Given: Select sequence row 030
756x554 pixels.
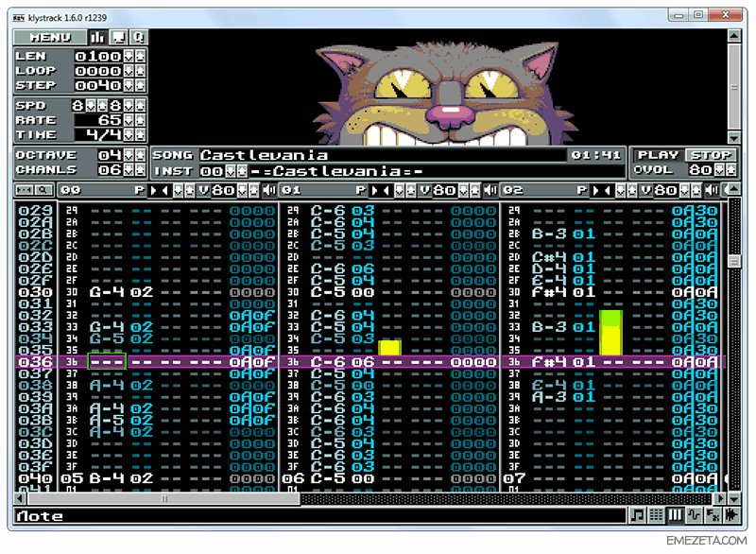Looking at the screenshot, I should (x=35, y=292).
